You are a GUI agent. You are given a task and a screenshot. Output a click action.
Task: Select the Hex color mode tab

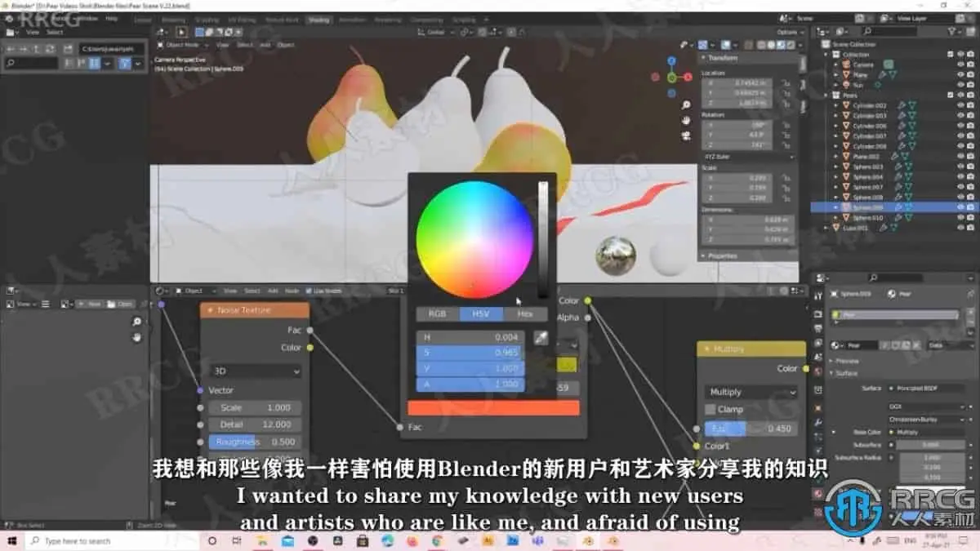525,313
